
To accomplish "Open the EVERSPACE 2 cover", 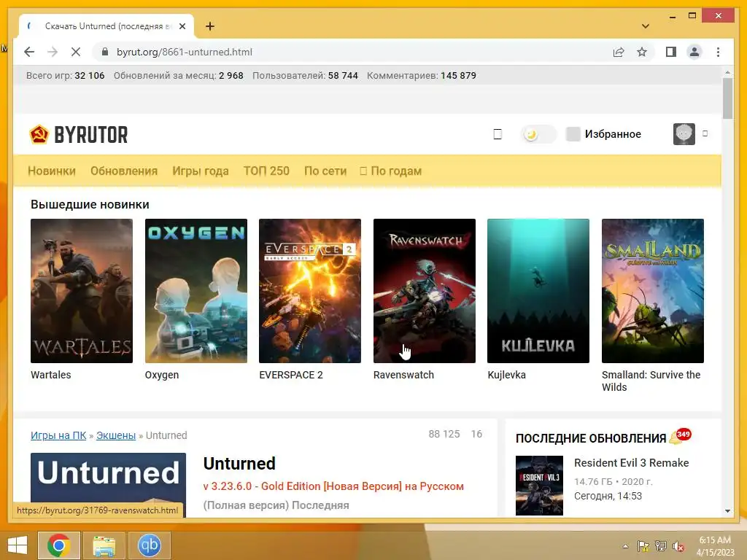I will (309, 291).
